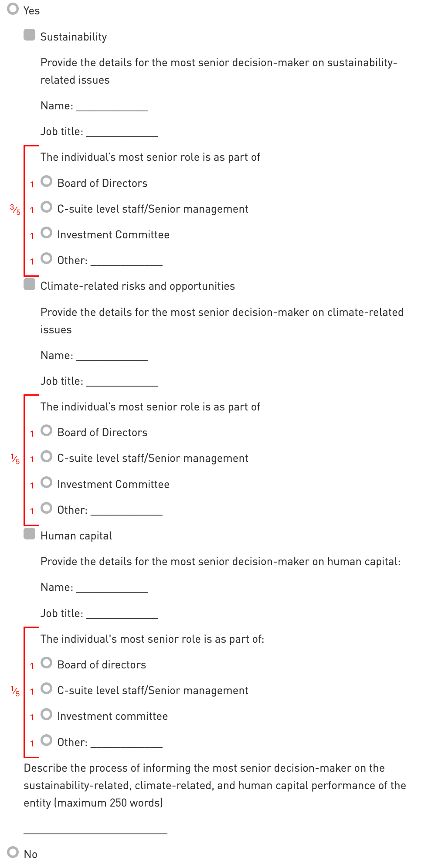
Task: Check the Human capital checkbox
Action: tap(29, 534)
